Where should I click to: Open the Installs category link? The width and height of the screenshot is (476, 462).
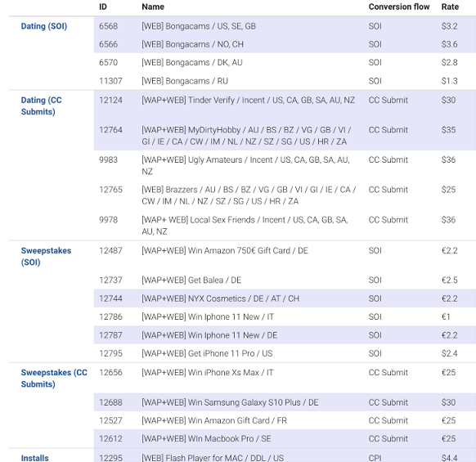(34, 458)
